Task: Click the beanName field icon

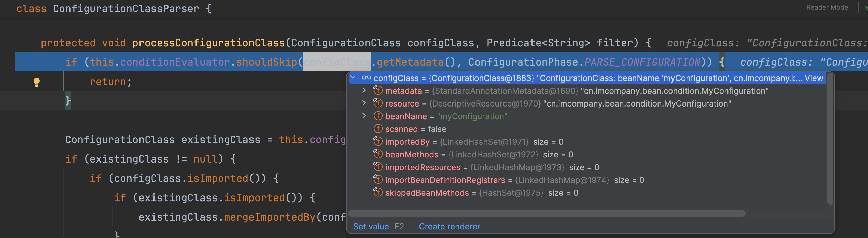Action: (x=378, y=116)
